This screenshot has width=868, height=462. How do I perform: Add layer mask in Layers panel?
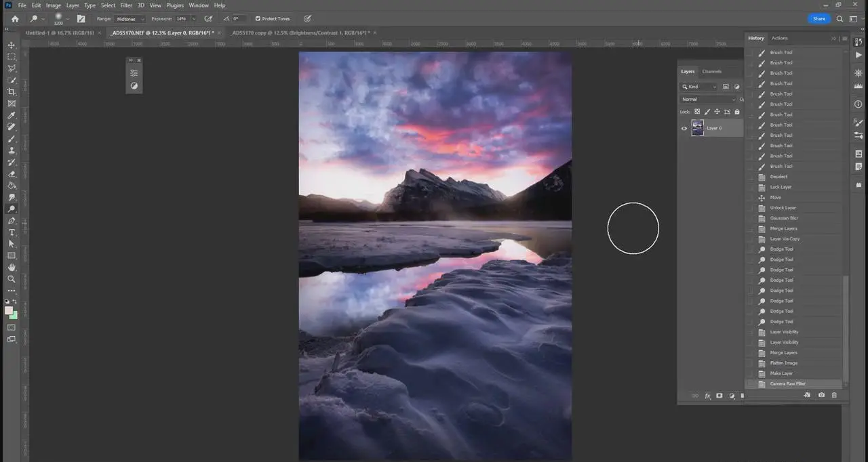tap(719, 396)
